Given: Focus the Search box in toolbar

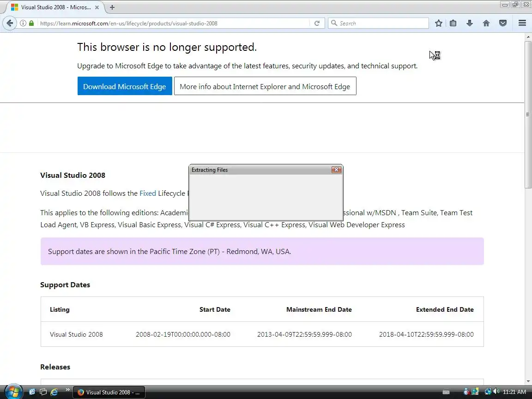Looking at the screenshot, I should 378,23.
